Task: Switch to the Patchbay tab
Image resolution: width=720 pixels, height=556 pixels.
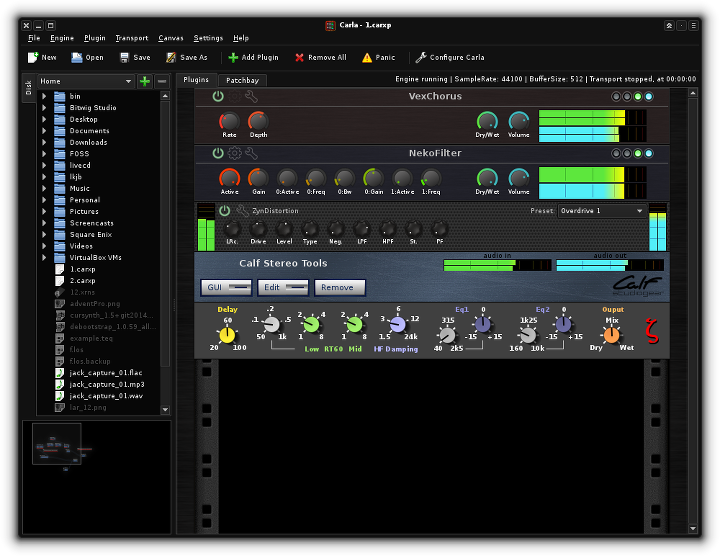Action: 243,79
